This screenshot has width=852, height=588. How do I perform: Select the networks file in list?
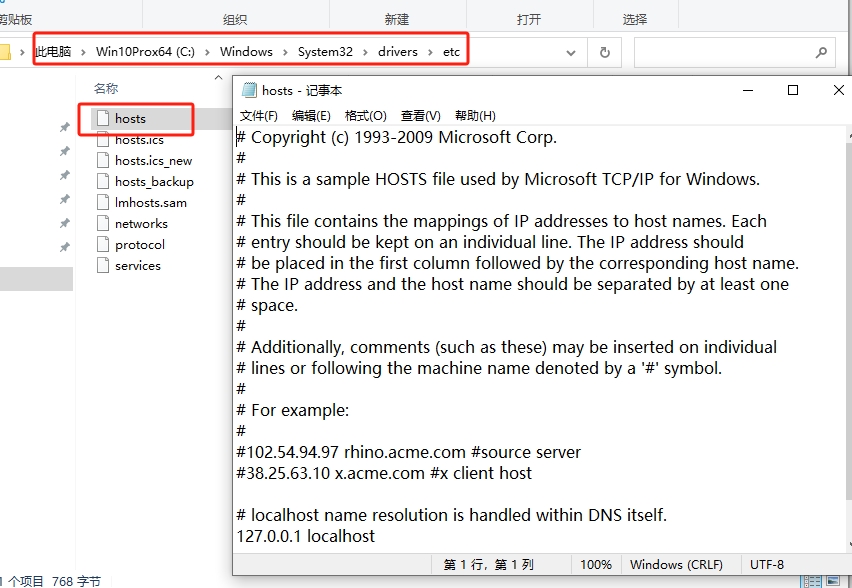pos(141,223)
